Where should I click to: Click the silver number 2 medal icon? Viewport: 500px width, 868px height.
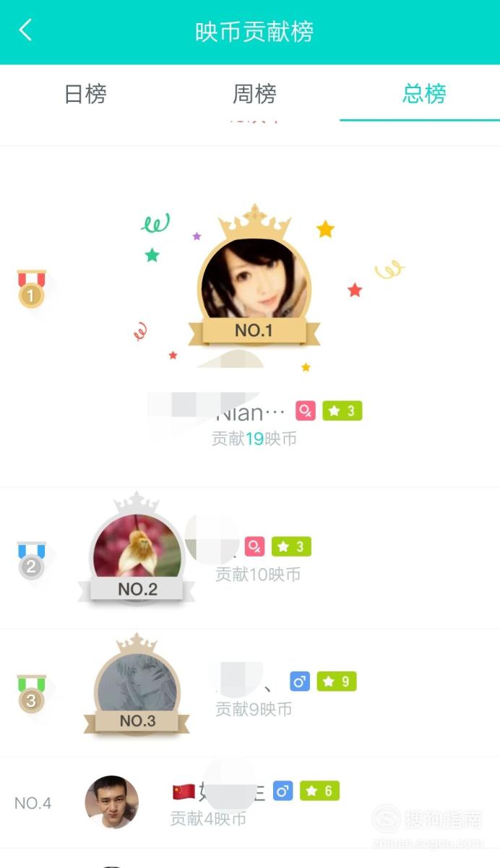pos(31,560)
